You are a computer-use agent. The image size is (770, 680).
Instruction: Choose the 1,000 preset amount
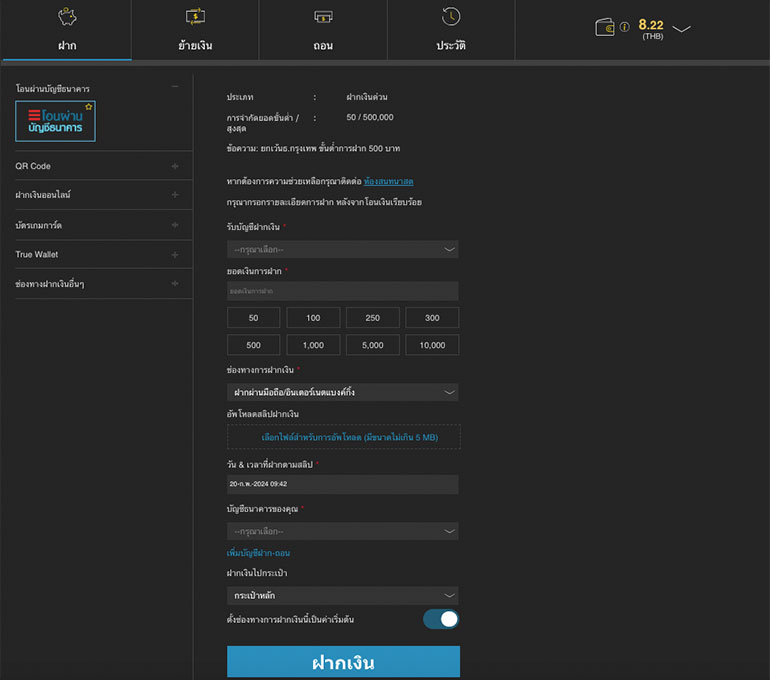pos(313,345)
